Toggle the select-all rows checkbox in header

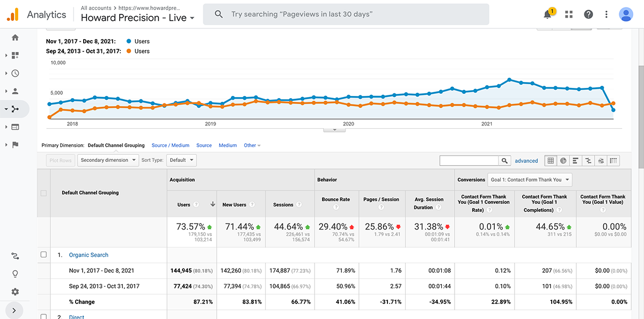pyautogui.click(x=44, y=193)
